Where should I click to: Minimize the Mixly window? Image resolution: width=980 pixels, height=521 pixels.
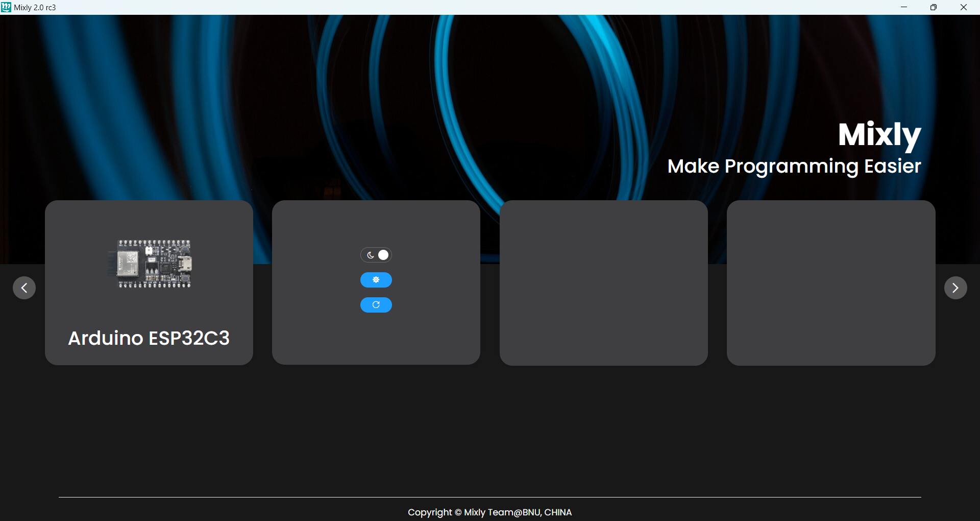pyautogui.click(x=904, y=7)
